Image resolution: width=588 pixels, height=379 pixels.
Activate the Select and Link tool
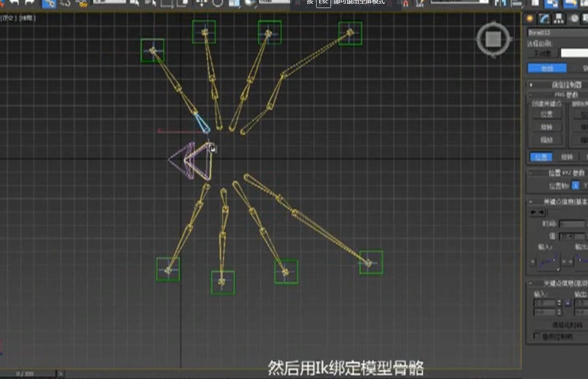point(49,3)
